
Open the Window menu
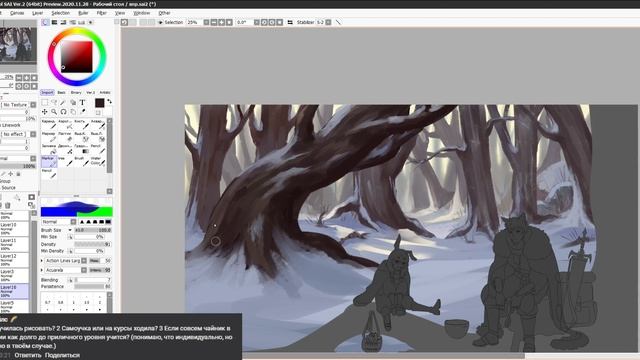142,13
